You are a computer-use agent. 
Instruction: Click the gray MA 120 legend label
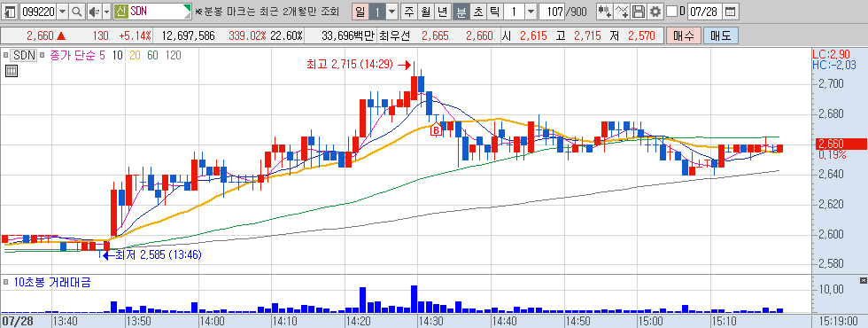(174, 55)
